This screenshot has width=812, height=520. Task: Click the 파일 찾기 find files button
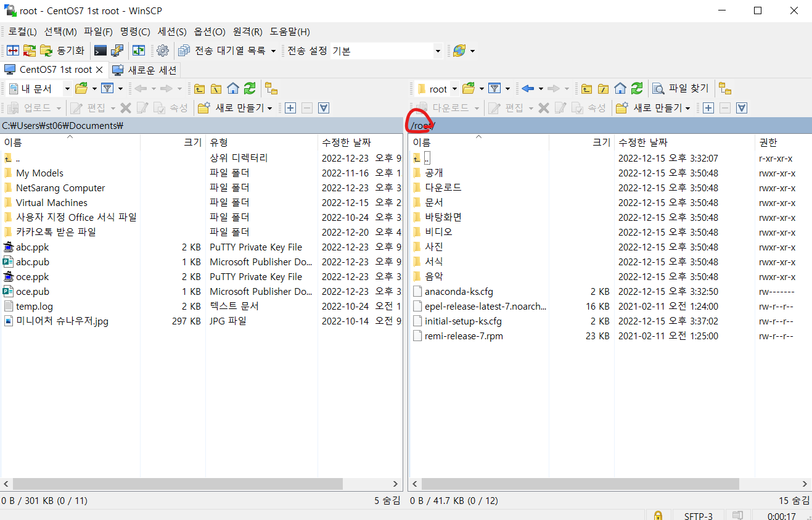tap(681, 89)
